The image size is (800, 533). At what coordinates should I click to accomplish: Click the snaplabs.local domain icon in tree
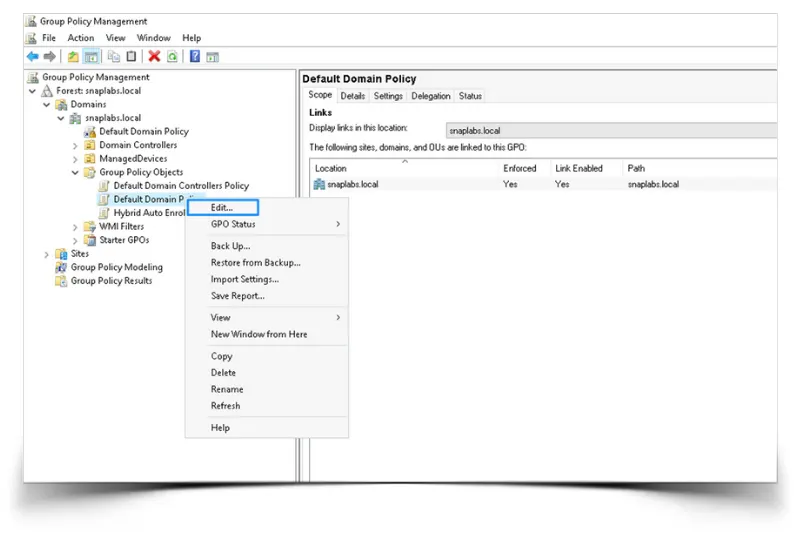point(76,118)
